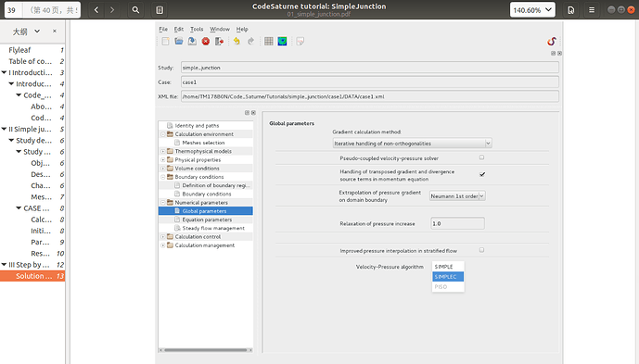Open the Edit menu
This screenshot has width=639, height=364.
point(178,30)
